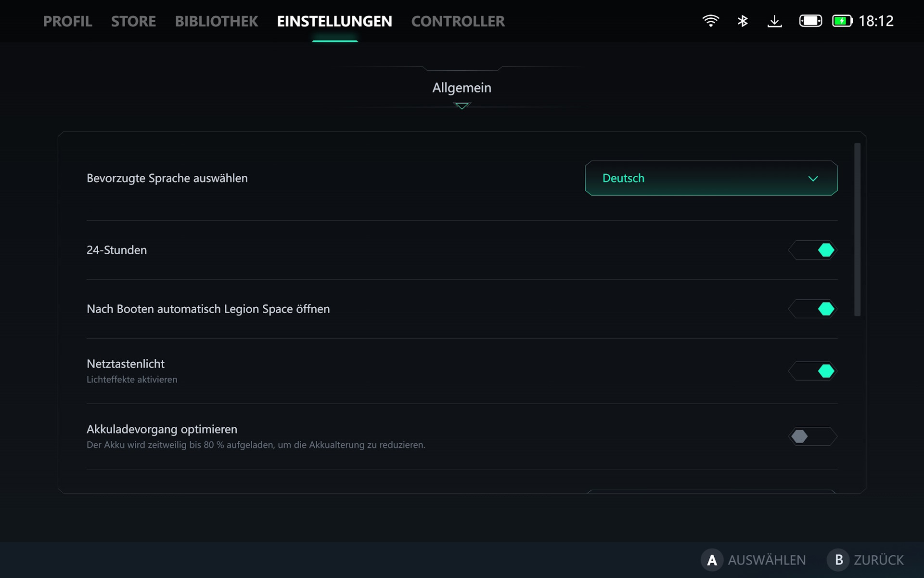Turn off Netztastenlicht light effects
924x578 pixels.
tap(813, 371)
